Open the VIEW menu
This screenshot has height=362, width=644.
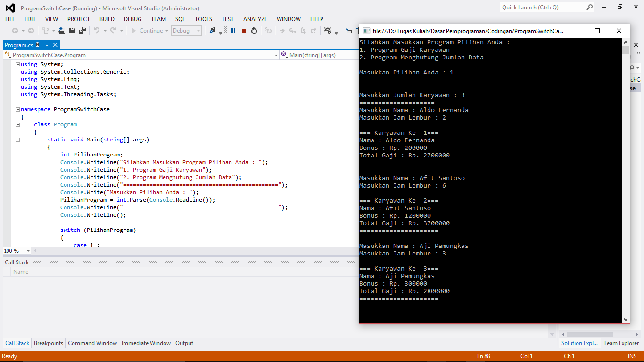pyautogui.click(x=51, y=19)
